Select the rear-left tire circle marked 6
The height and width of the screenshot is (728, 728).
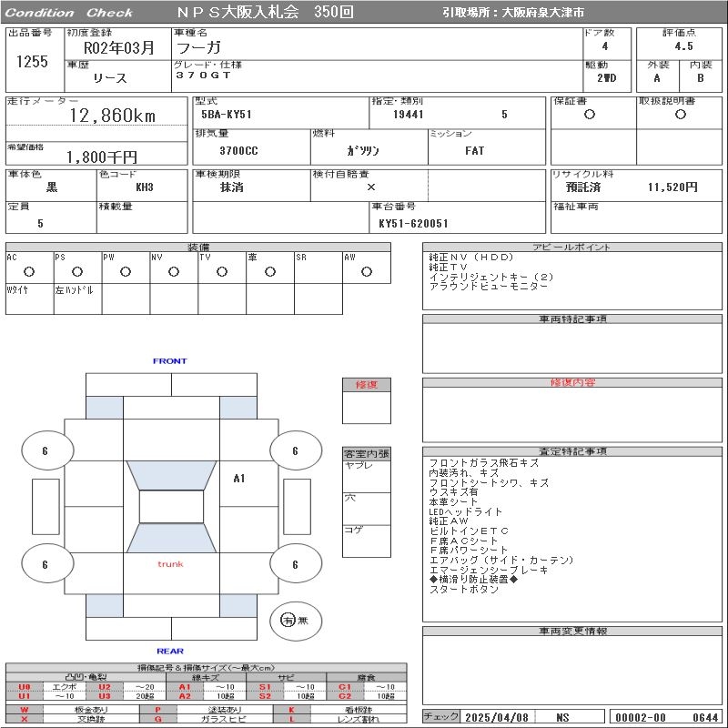tap(45, 564)
